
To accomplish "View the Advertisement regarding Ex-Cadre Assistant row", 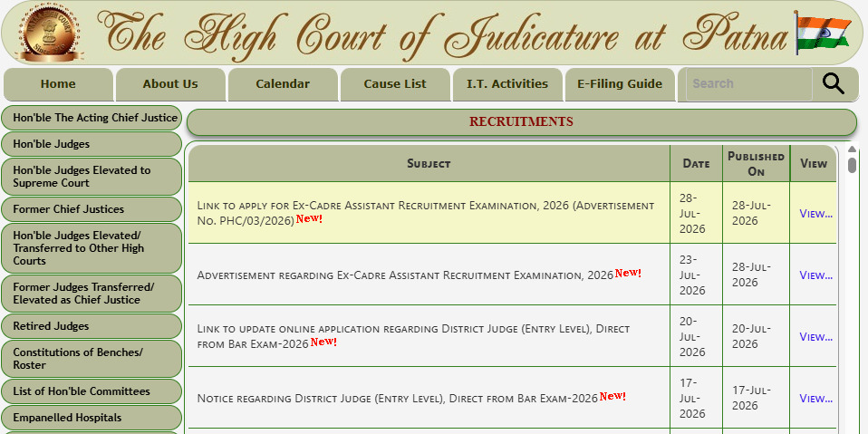I will [x=815, y=275].
